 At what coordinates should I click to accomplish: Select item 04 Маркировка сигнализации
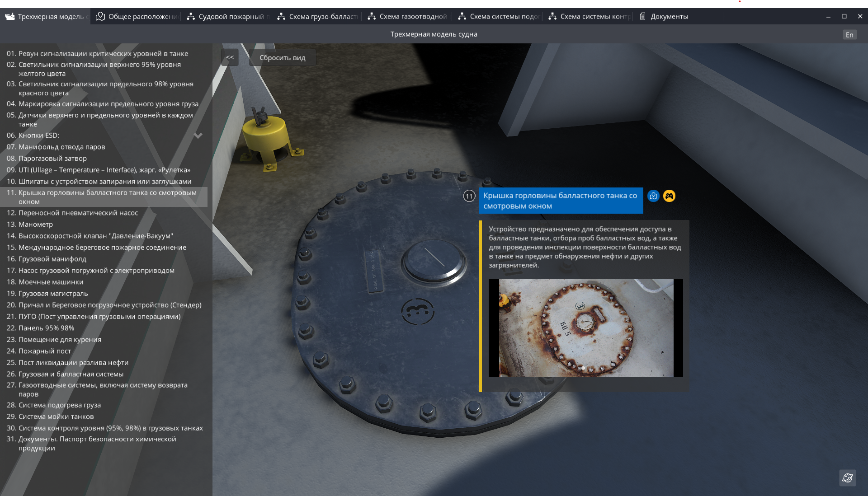point(103,103)
